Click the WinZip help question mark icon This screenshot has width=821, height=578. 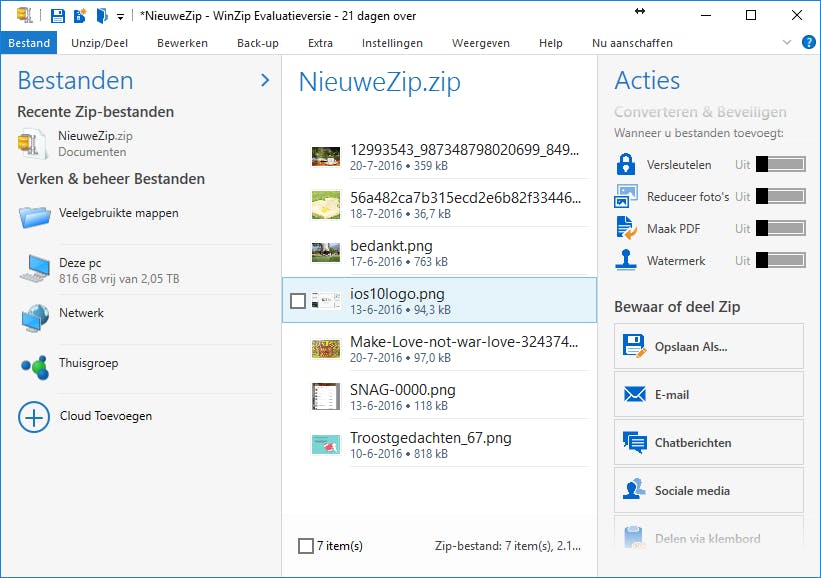click(x=809, y=43)
